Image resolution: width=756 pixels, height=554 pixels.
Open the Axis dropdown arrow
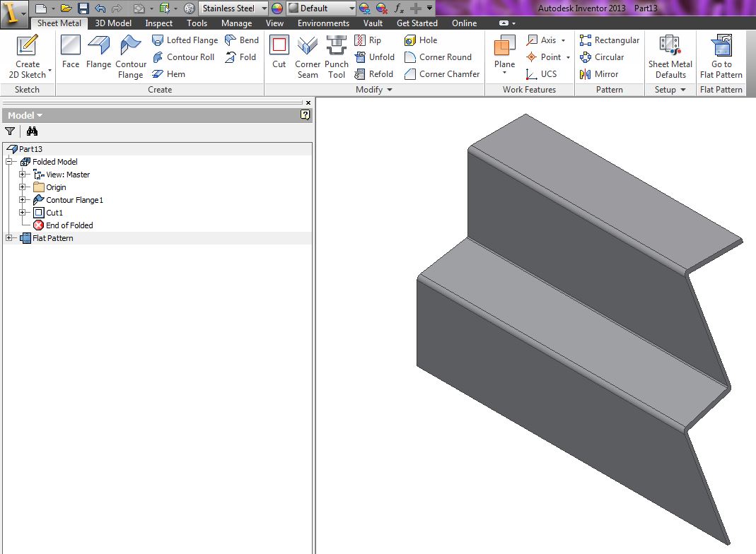[563, 40]
